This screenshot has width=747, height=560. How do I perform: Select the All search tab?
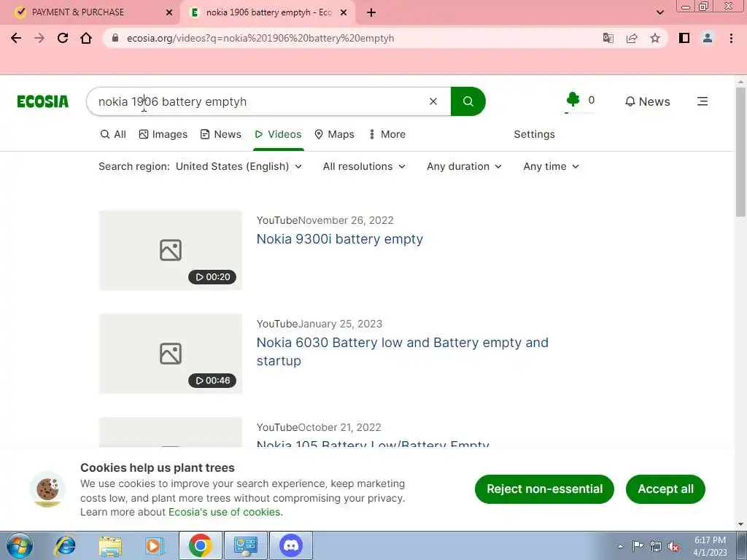click(x=113, y=134)
